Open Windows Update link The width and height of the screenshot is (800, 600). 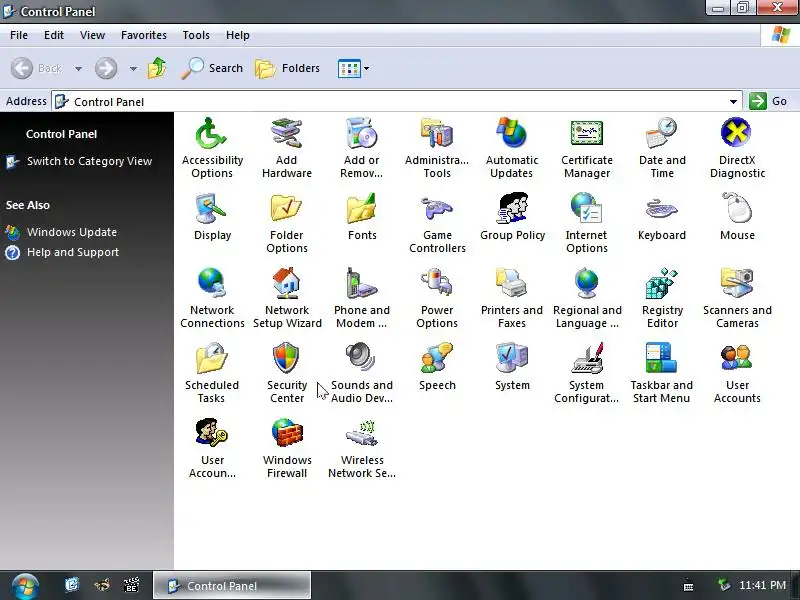(x=72, y=232)
